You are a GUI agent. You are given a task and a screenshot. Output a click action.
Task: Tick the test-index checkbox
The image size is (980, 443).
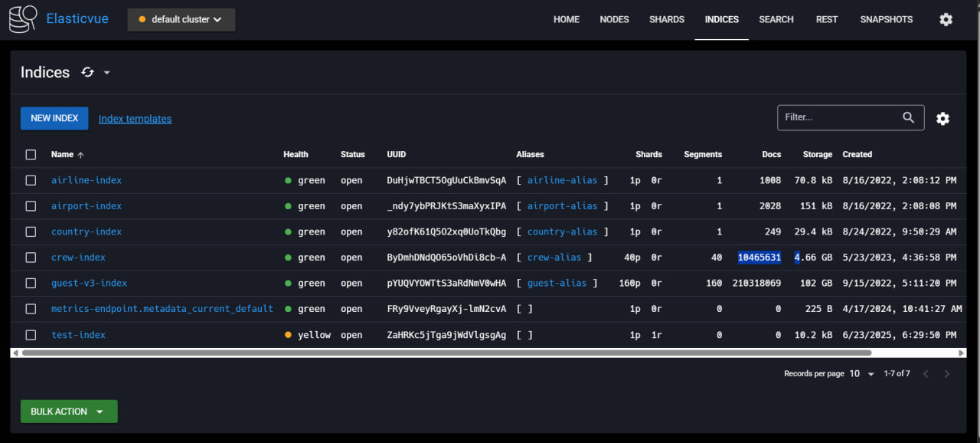click(x=31, y=335)
